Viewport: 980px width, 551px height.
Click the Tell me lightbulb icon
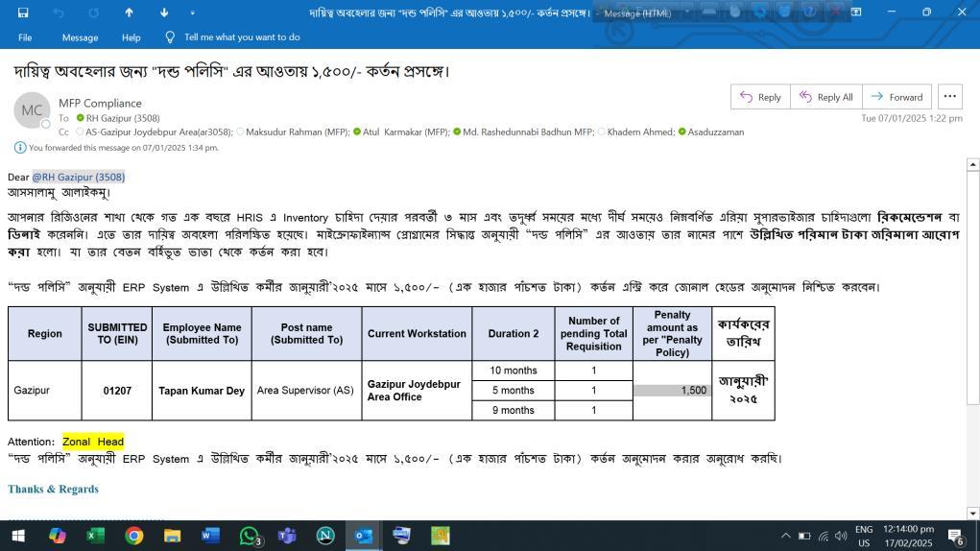[x=170, y=37]
